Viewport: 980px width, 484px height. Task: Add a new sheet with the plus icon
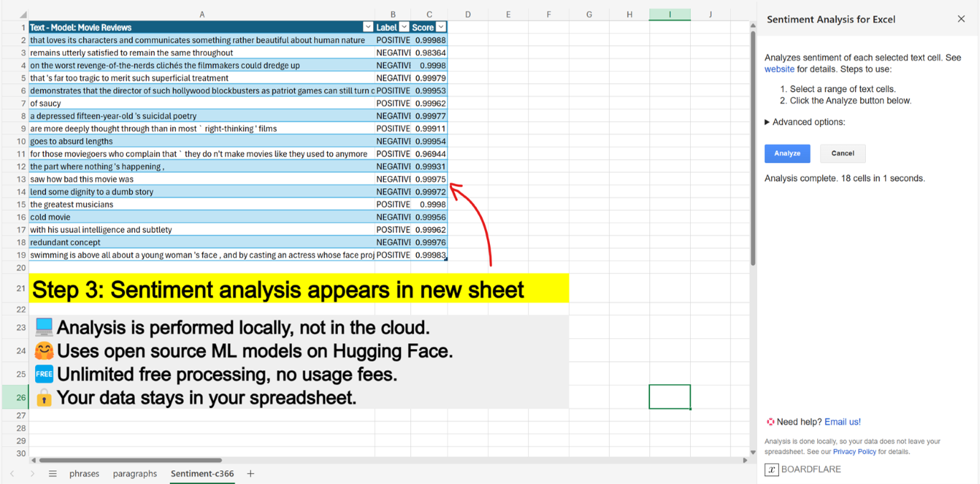(x=250, y=474)
